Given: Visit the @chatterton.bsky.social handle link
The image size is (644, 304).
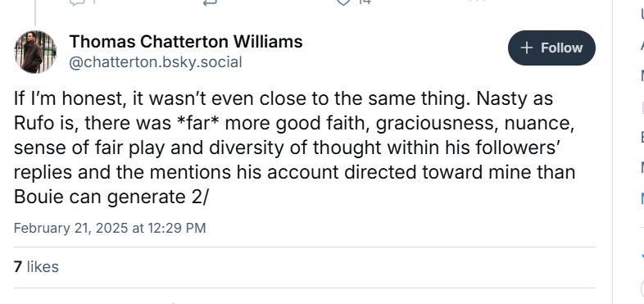Looking at the screenshot, I should [155, 62].
